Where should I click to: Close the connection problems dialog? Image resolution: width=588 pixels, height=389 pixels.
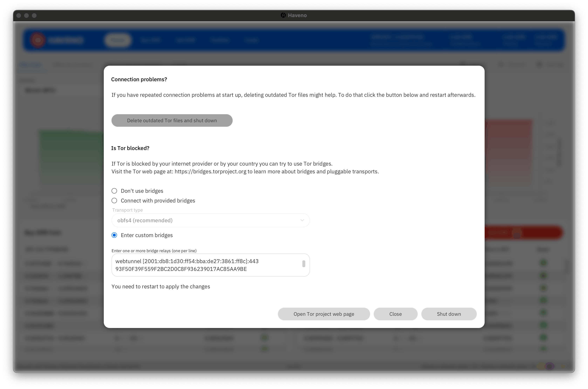(x=395, y=314)
